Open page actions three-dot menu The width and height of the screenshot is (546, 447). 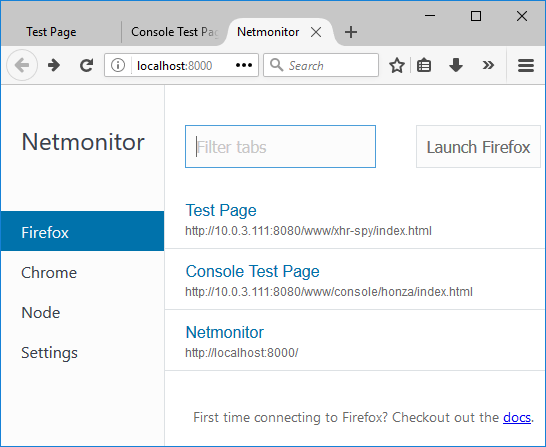[244, 65]
